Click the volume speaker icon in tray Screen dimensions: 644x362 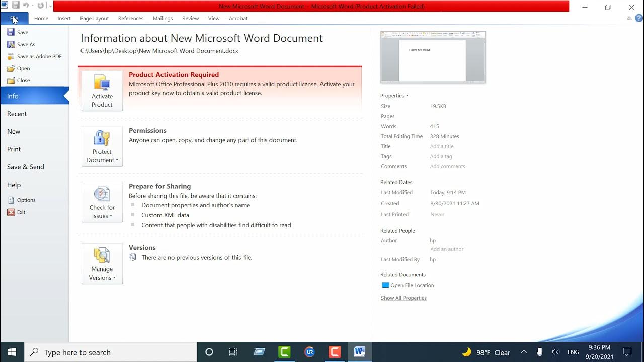pyautogui.click(x=555, y=352)
